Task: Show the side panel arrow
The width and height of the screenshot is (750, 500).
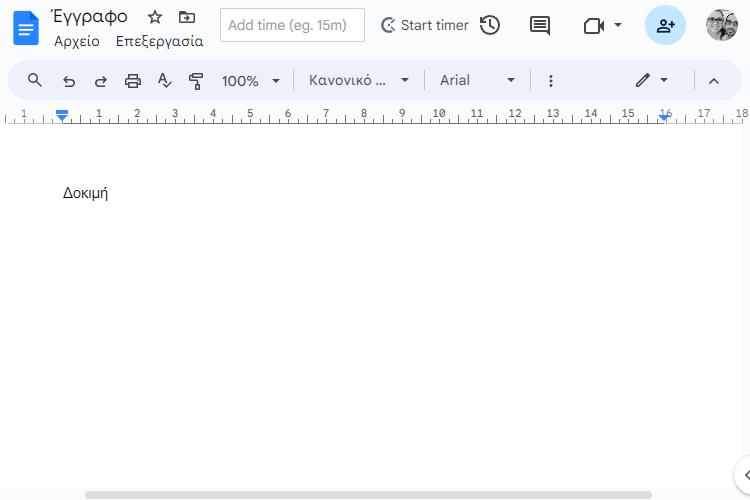Action: tap(745, 475)
